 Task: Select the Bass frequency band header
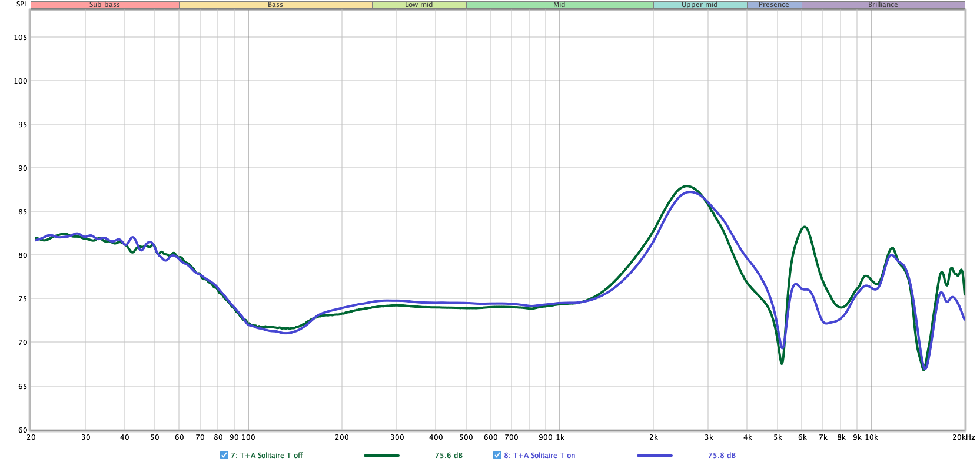(x=275, y=5)
